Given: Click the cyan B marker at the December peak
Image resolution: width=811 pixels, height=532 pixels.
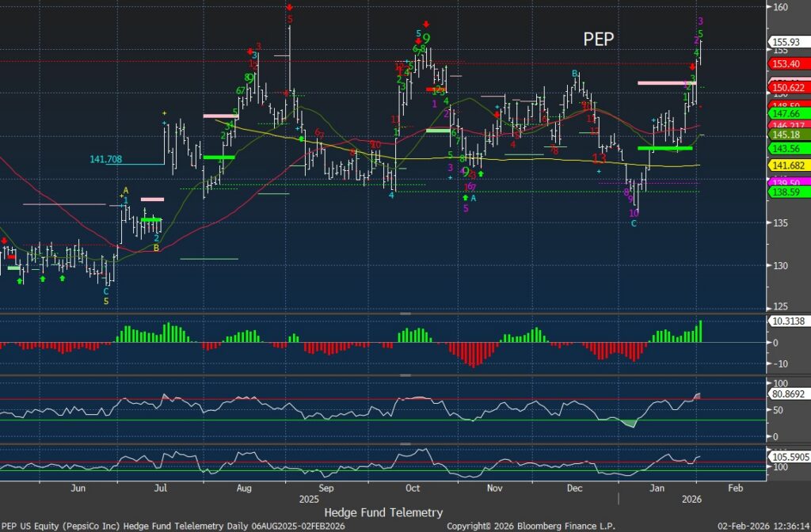Looking at the screenshot, I should click(x=576, y=74).
